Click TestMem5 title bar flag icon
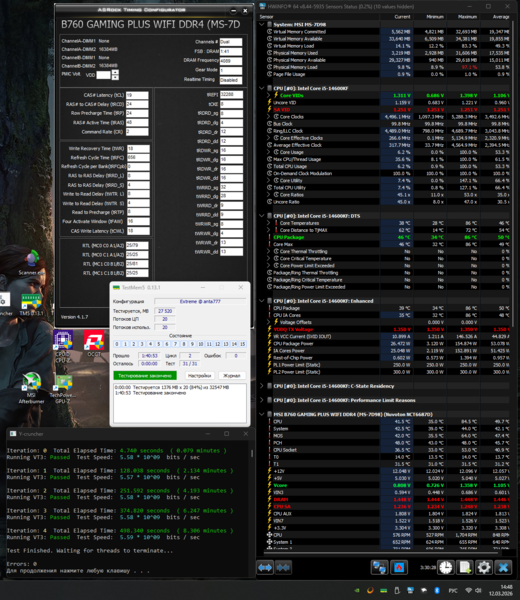 [116, 287]
